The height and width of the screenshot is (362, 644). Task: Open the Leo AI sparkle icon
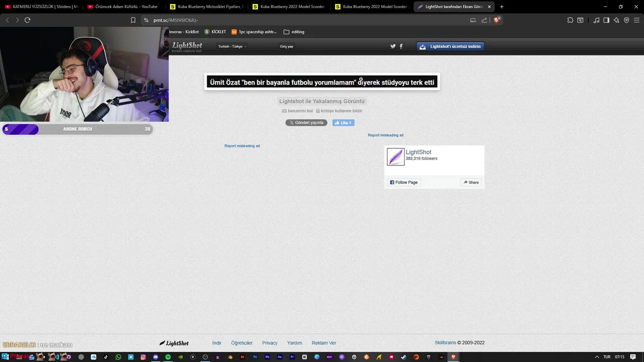[616, 20]
